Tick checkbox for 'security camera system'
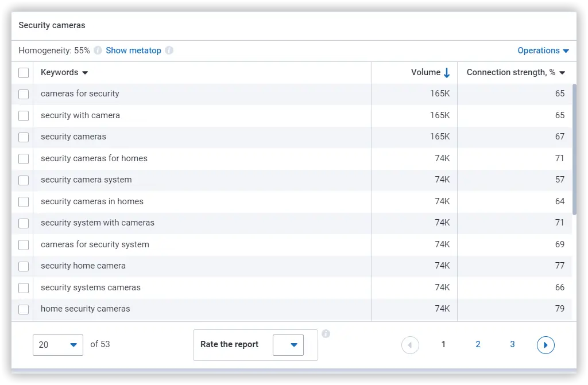The width and height of the screenshot is (588, 385). [x=24, y=180]
